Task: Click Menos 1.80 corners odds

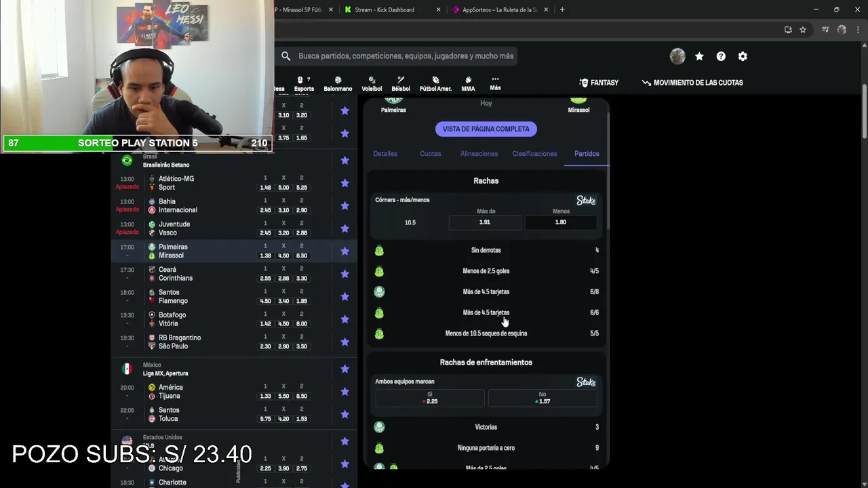Action: click(560, 222)
